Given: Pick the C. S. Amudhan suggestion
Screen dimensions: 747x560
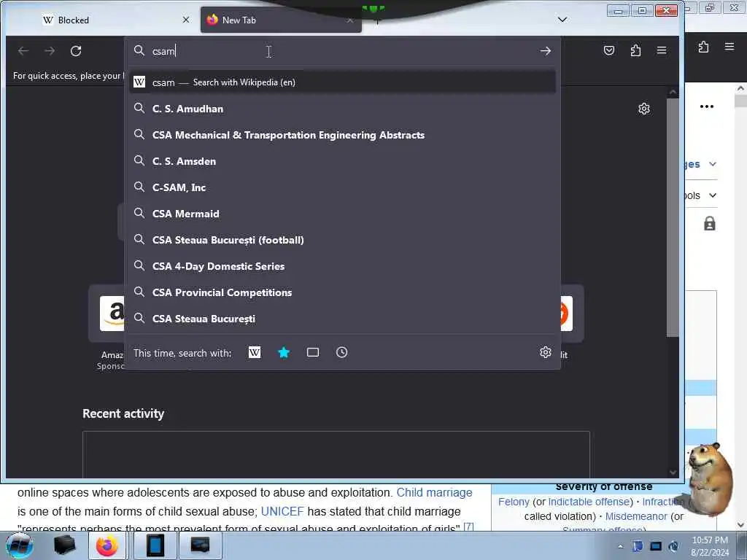Looking at the screenshot, I should coord(342,109).
